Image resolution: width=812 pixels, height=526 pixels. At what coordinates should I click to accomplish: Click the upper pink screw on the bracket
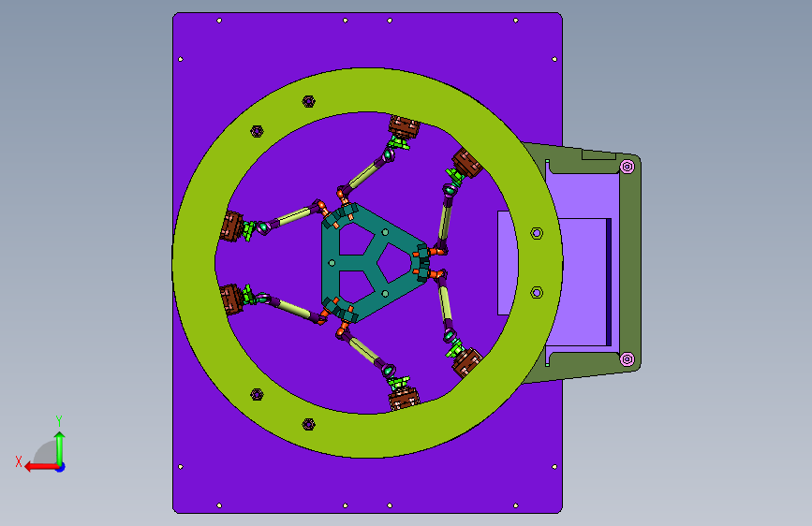click(x=627, y=167)
